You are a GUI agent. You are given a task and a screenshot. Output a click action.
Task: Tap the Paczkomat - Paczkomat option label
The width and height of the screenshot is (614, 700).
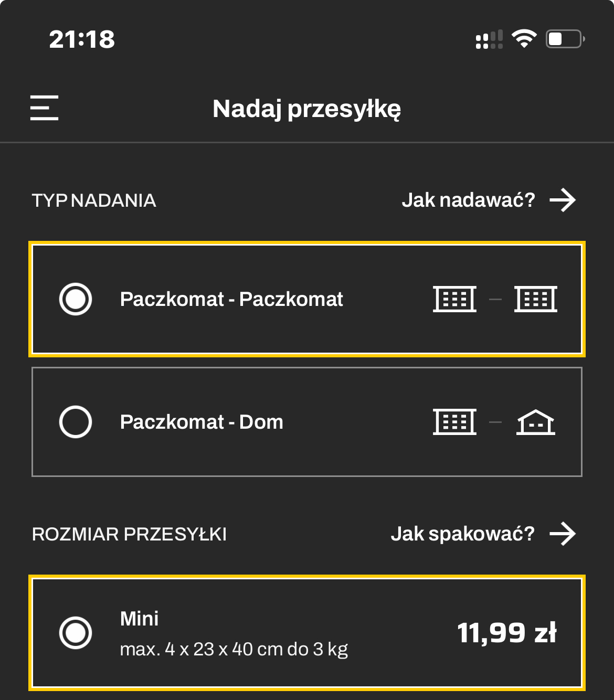point(231,299)
